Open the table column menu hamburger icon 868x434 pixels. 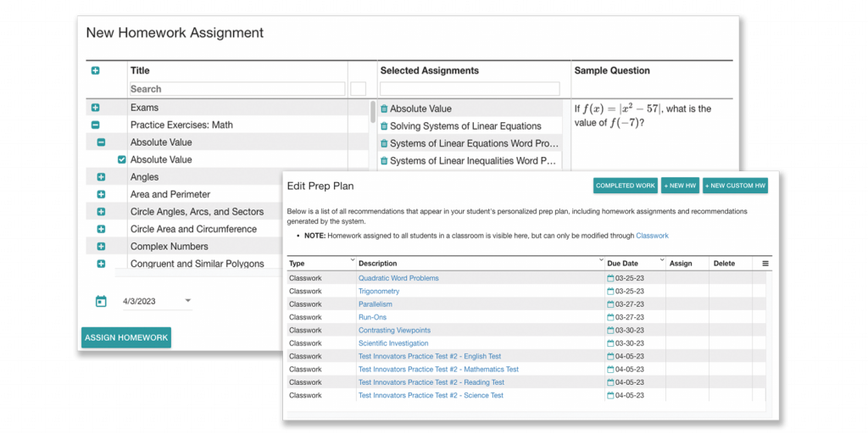tap(765, 264)
